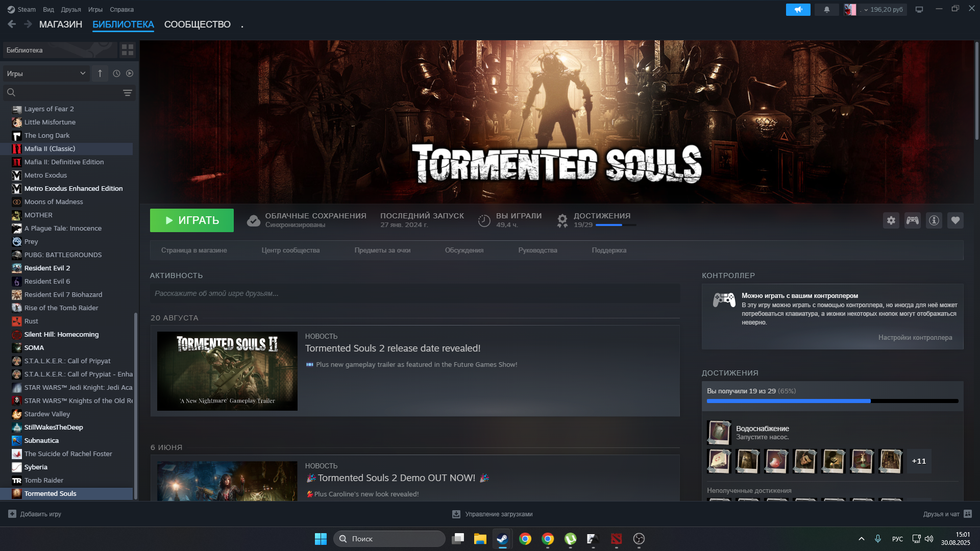Screen dimensions: 980x551
Task: Toggle sort by recent activity clock
Action: (116, 73)
